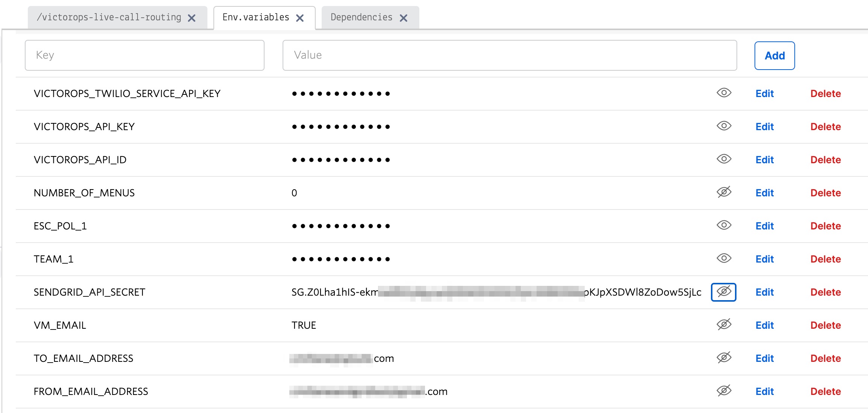Show the TEAM_1 hidden value

[x=723, y=259]
